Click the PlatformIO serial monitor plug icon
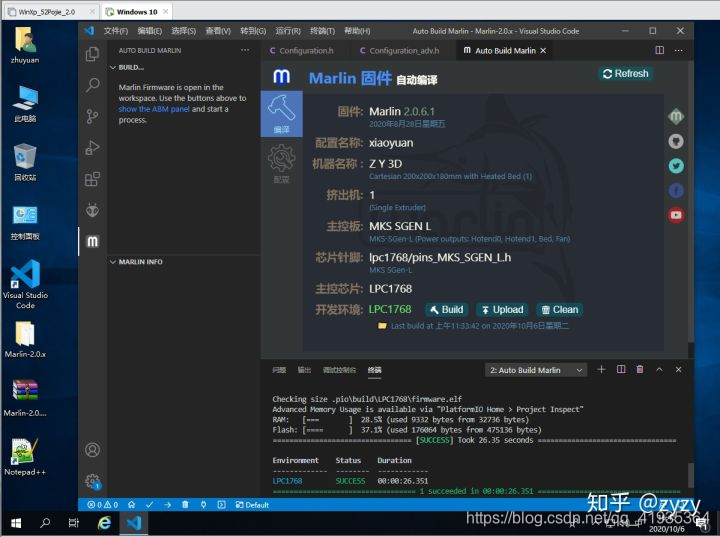The width and height of the screenshot is (720, 537). tap(203, 504)
